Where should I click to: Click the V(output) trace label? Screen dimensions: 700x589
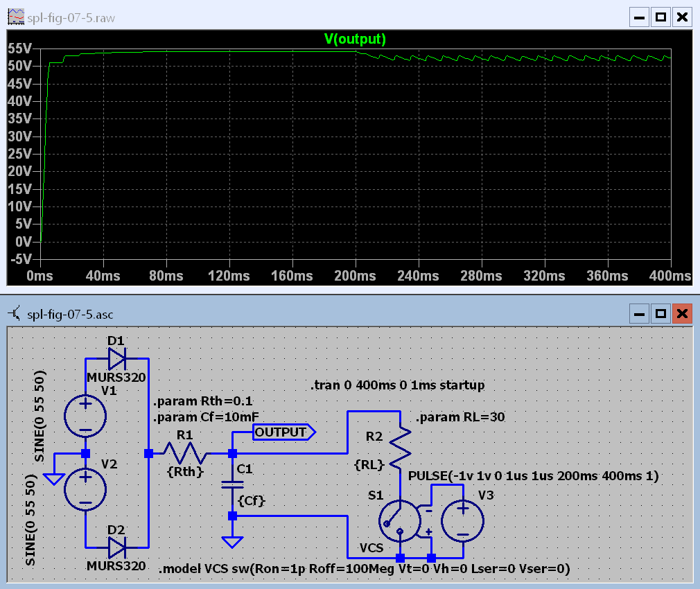click(x=355, y=39)
